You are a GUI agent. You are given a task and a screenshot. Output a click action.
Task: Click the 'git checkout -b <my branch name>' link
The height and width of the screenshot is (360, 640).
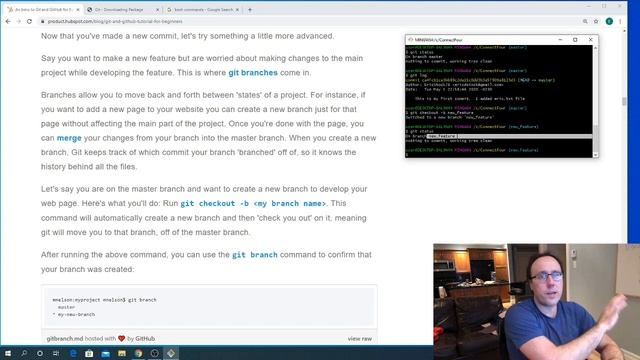pos(253,203)
